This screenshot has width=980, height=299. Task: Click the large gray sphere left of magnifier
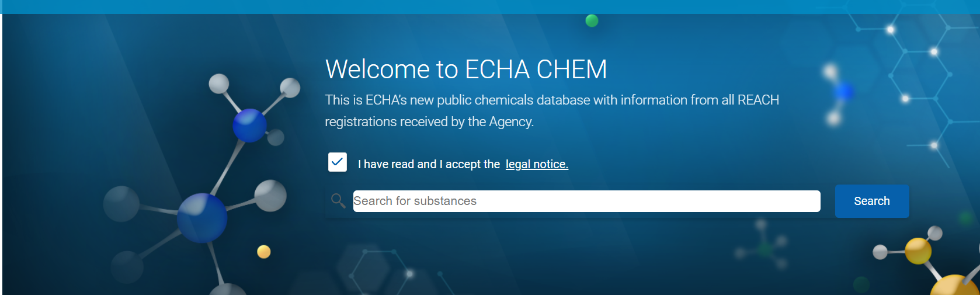(x=270, y=196)
